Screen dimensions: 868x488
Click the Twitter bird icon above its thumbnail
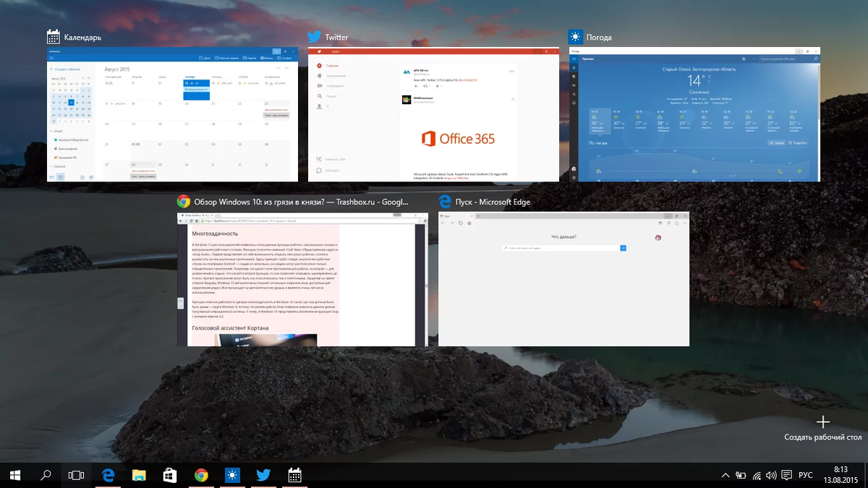[x=315, y=37]
